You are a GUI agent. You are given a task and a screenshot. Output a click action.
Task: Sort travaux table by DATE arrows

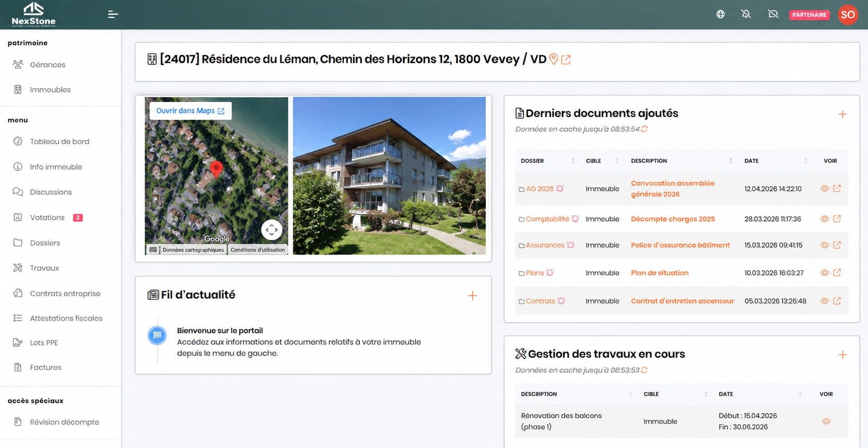point(800,394)
